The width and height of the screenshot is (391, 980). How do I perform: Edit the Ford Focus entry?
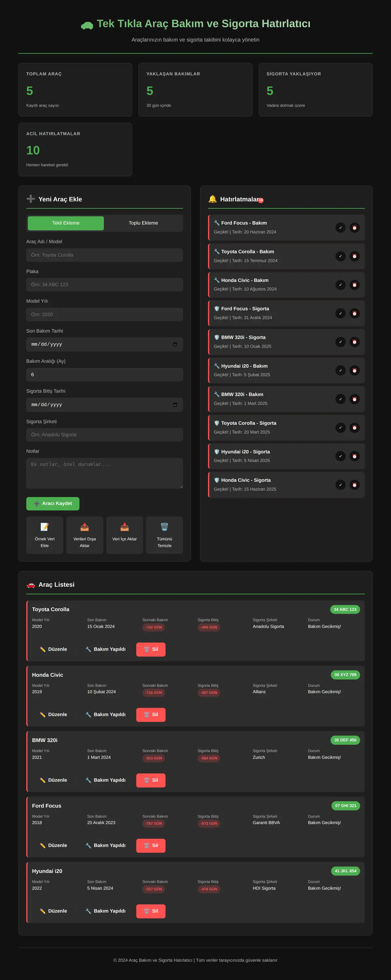[53, 845]
